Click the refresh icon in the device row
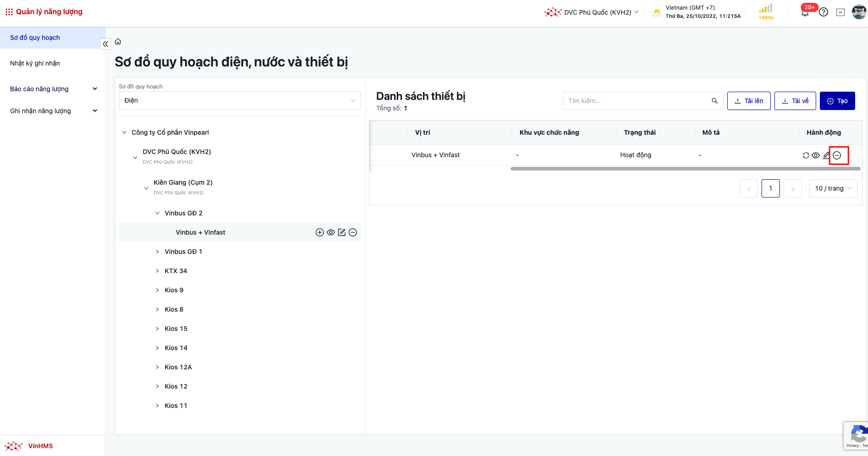The image size is (868, 456). tap(806, 155)
